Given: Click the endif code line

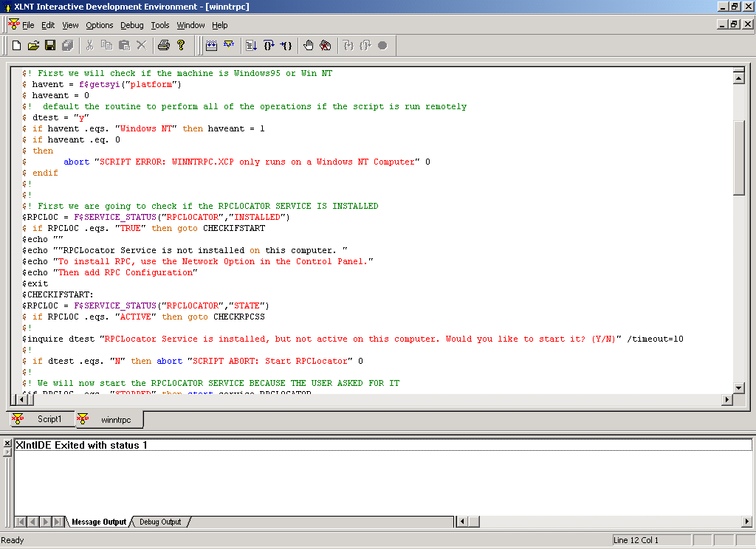Looking at the screenshot, I should click(40, 173).
